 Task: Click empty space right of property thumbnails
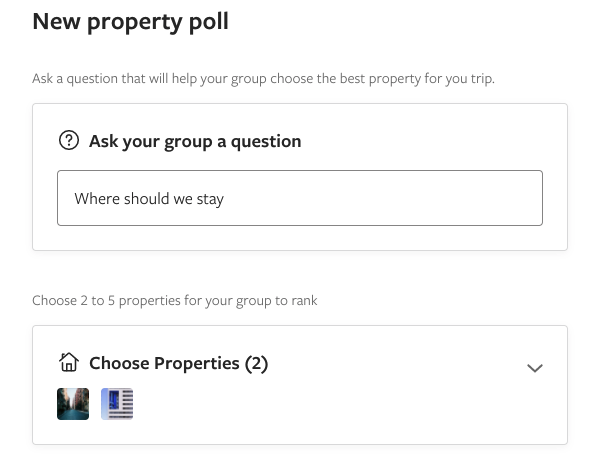pos(344,404)
